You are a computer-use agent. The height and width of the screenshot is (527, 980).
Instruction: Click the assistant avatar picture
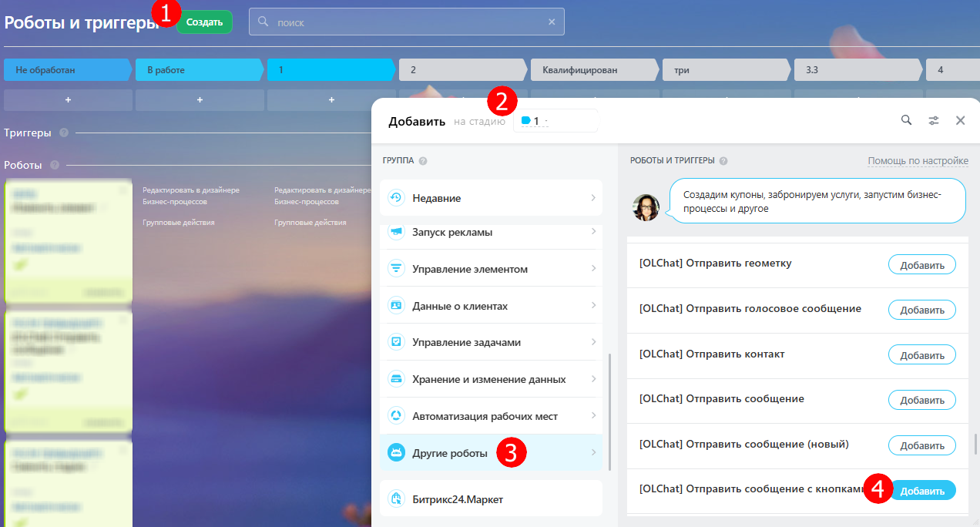(x=646, y=207)
